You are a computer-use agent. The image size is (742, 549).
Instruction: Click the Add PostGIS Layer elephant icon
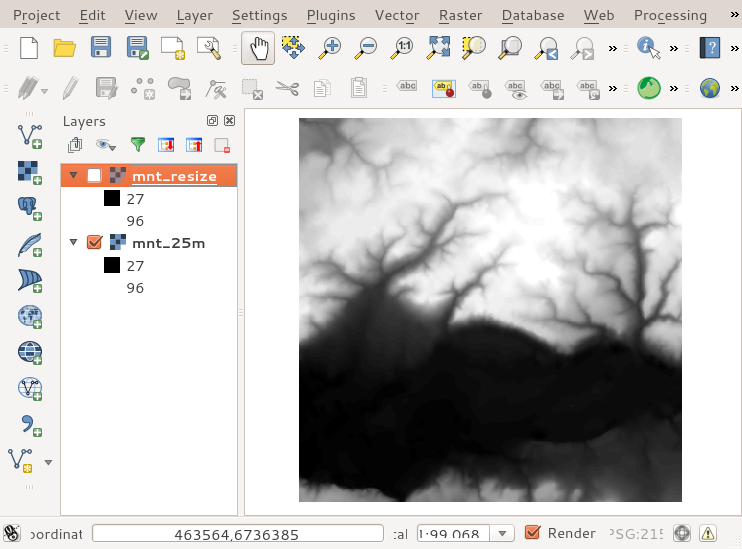click(30, 209)
